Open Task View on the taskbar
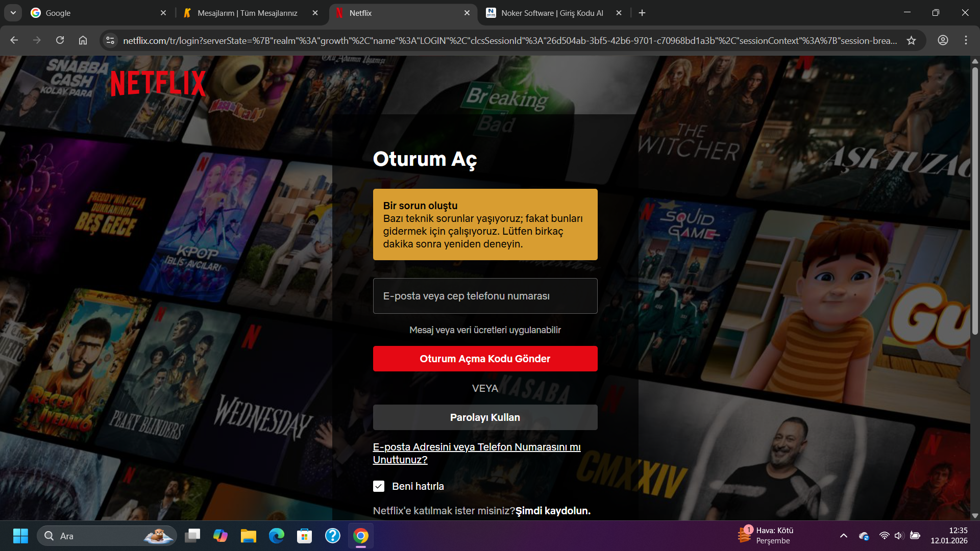Screen dimensions: 980x551 click(x=192, y=536)
